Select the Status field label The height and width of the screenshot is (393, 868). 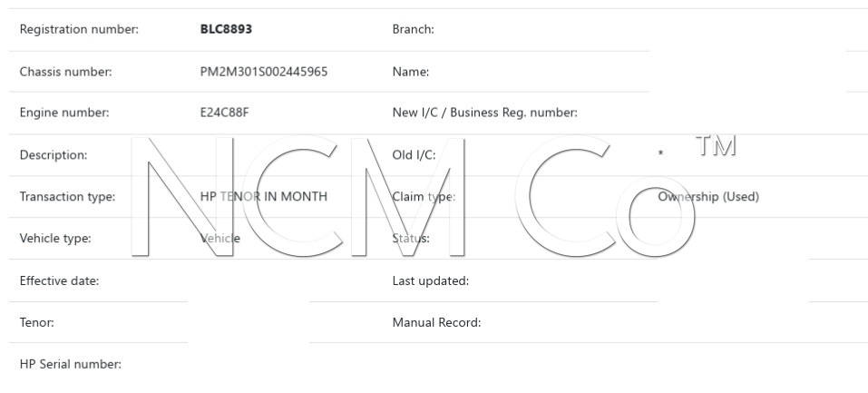pos(411,239)
